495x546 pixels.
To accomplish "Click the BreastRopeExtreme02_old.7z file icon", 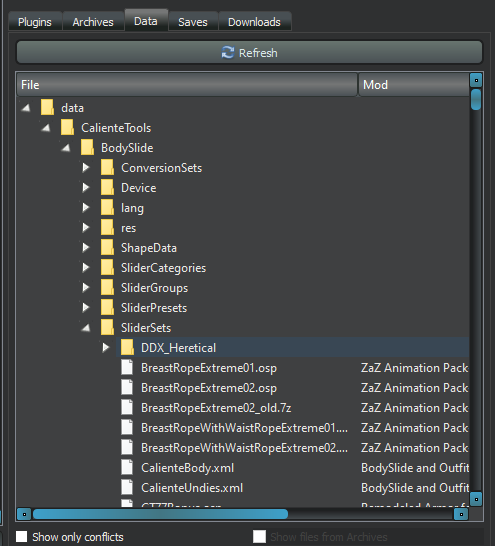I will 127,407.
